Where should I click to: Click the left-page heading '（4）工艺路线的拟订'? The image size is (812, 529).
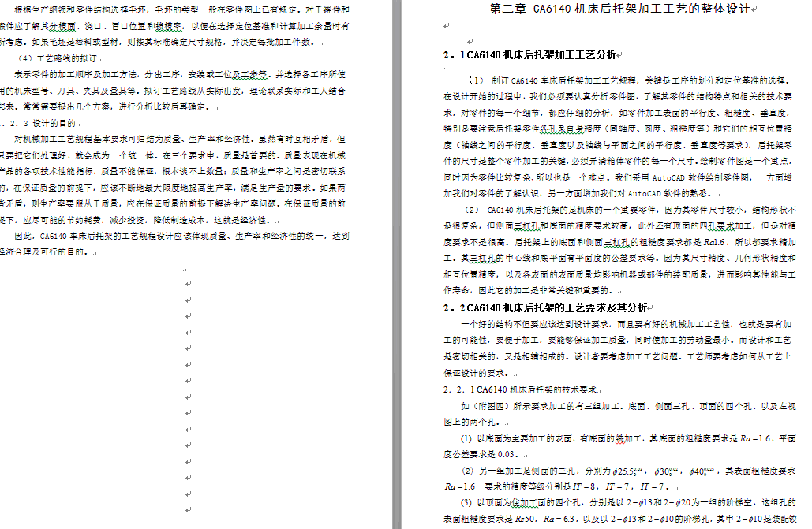point(57,58)
